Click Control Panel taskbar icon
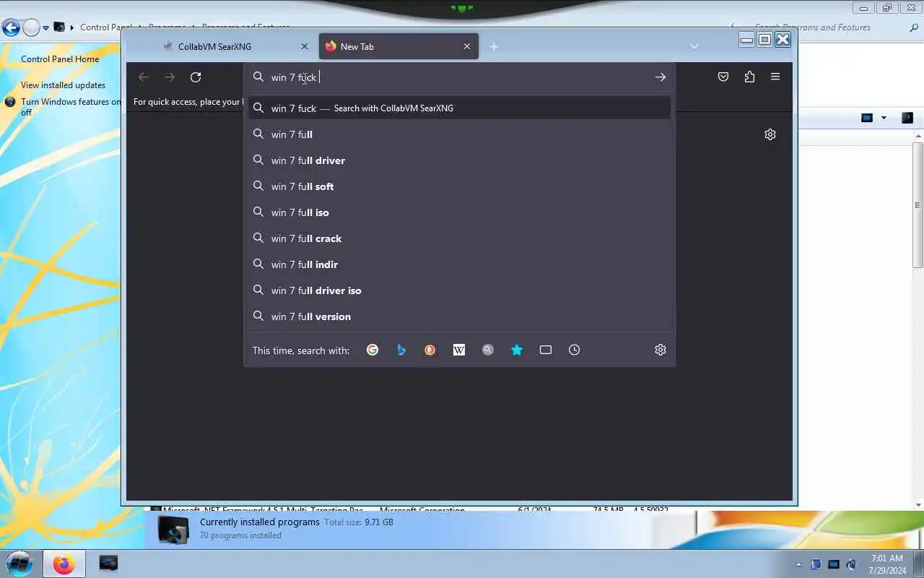Screen dimensions: 924x578 pos(108,564)
